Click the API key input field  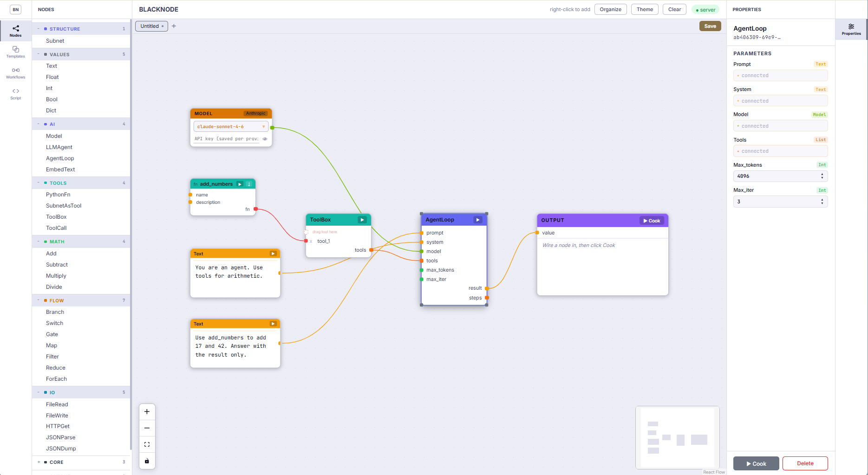[x=226, y=139]
